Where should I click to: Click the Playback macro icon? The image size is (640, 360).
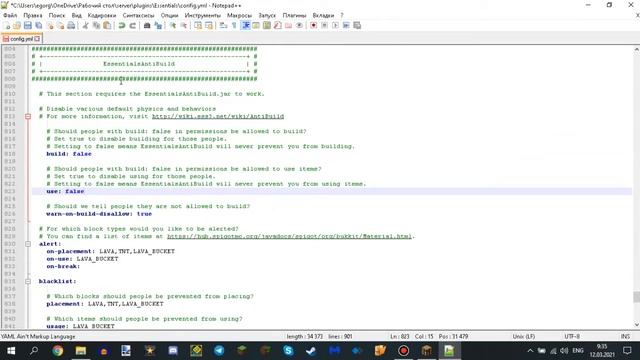point(335,26)
